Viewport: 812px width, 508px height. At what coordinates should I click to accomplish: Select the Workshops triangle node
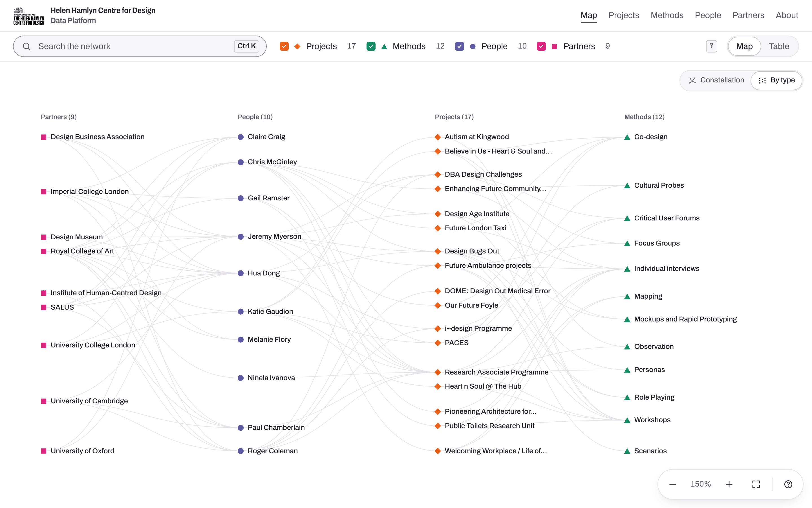pos(627,420)
